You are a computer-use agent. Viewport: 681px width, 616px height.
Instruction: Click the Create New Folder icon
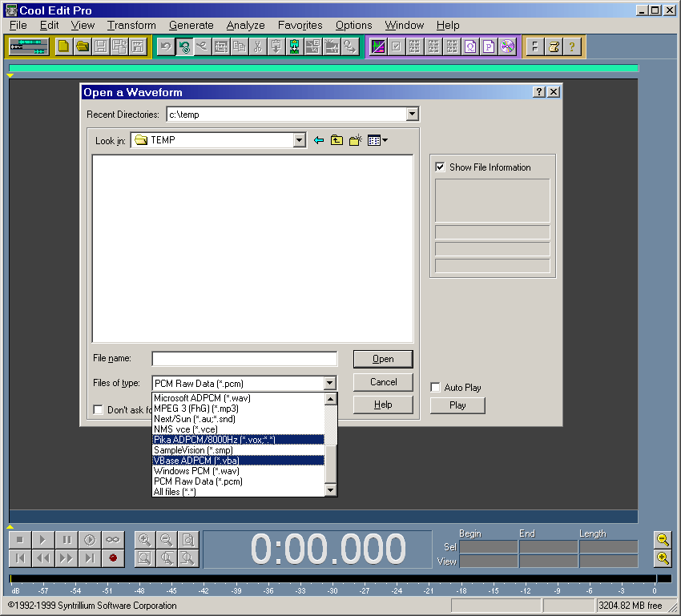click(x=355, y=140)
